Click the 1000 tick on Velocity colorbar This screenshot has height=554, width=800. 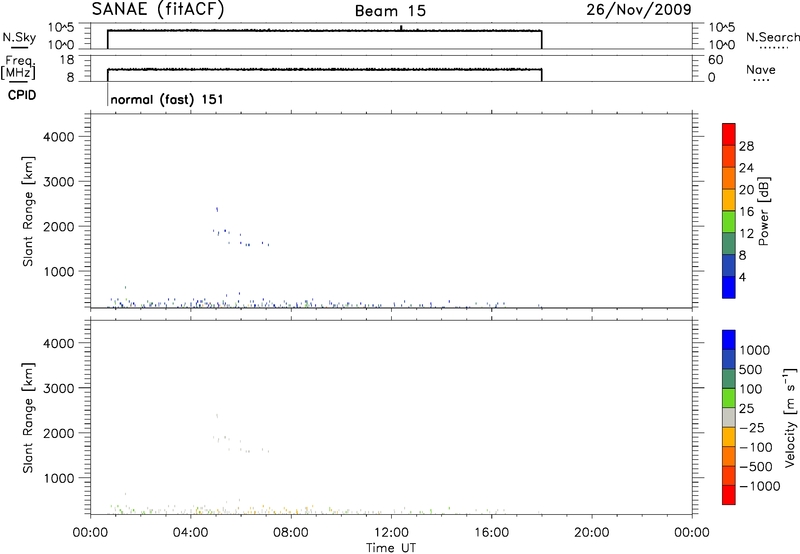(x=755, y=350)
